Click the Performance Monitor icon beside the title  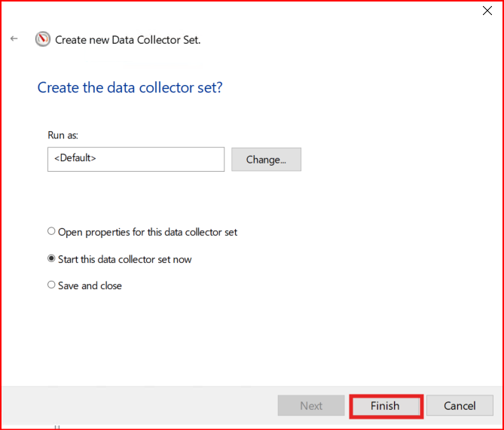[43, 39]
